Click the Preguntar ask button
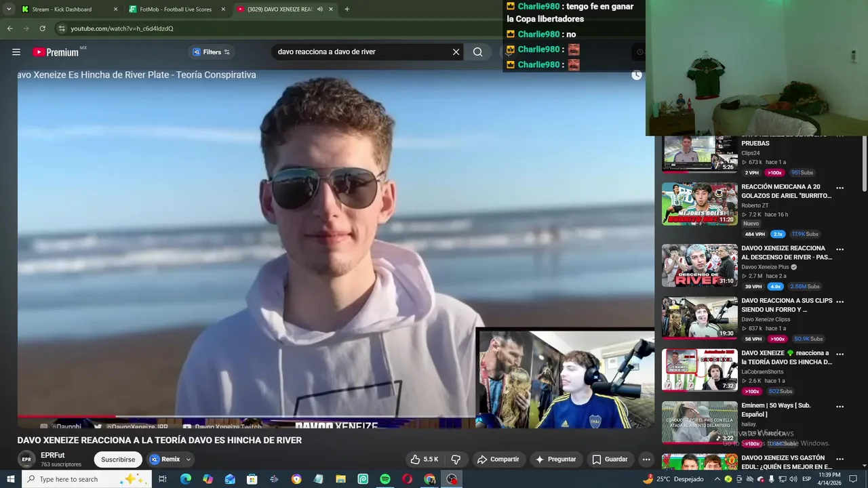 [555, 460]
